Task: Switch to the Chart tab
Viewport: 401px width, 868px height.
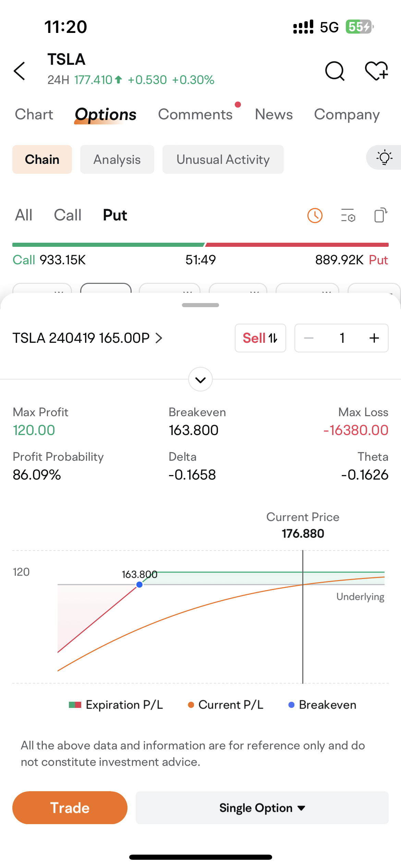Action: point(34,114)
